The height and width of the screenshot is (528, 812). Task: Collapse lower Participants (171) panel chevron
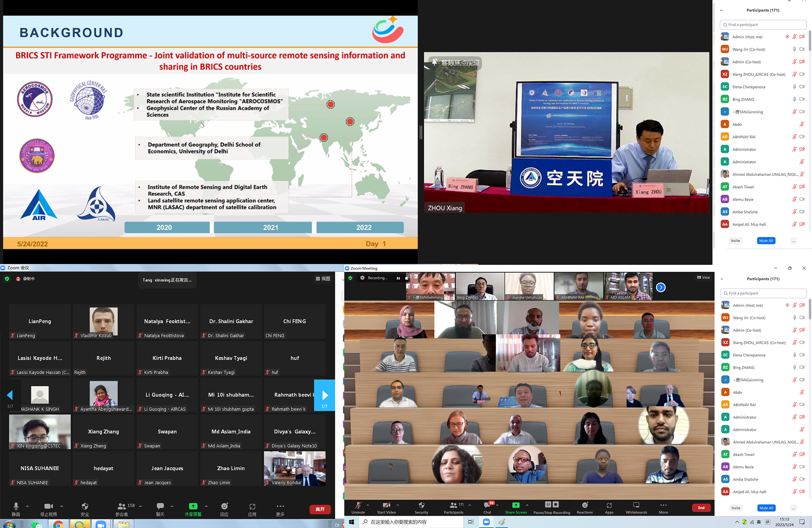point(722,279)
